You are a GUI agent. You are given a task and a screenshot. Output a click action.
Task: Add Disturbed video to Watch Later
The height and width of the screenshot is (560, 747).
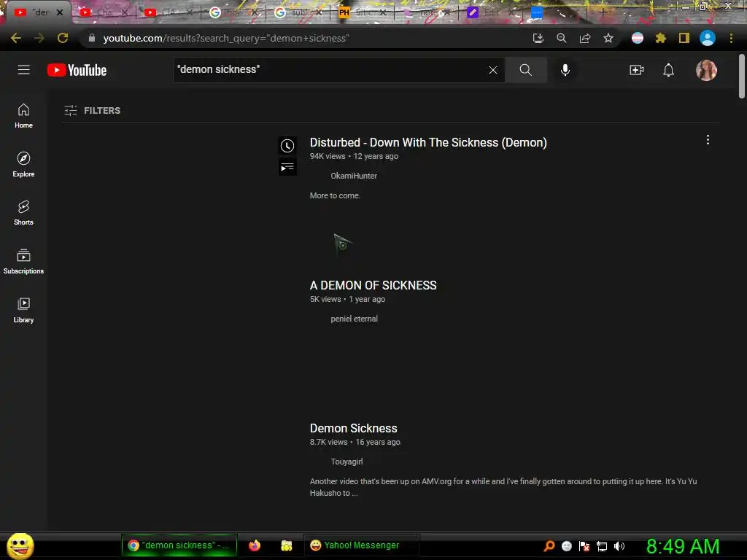tap(287, 146)
